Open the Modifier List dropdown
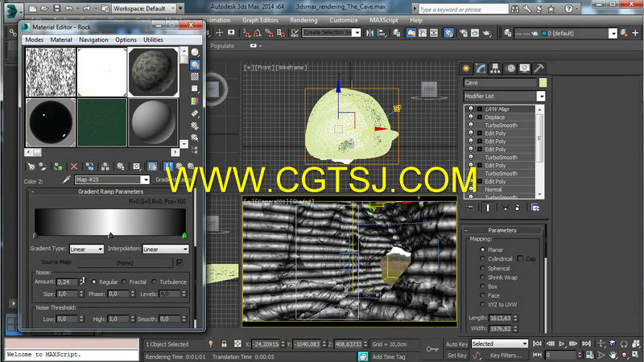 pyautogui.click(x=541, y=96)
